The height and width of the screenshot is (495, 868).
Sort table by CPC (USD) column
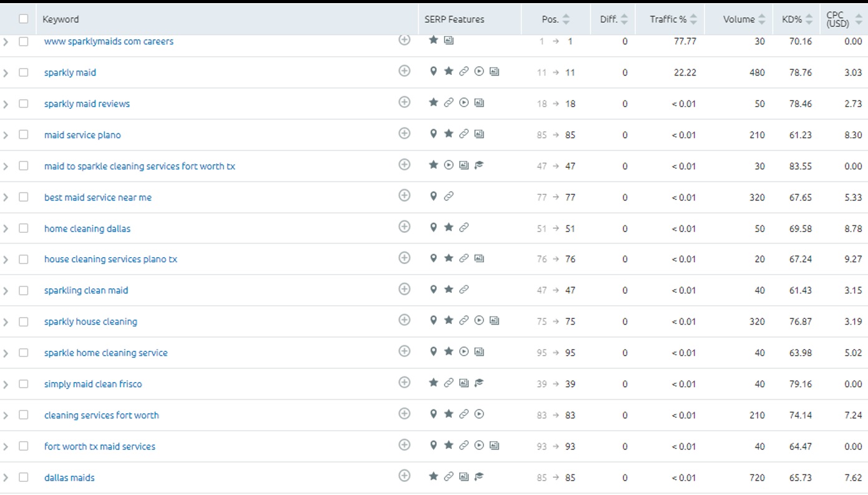pyautogui.click(x=859, y=19)
